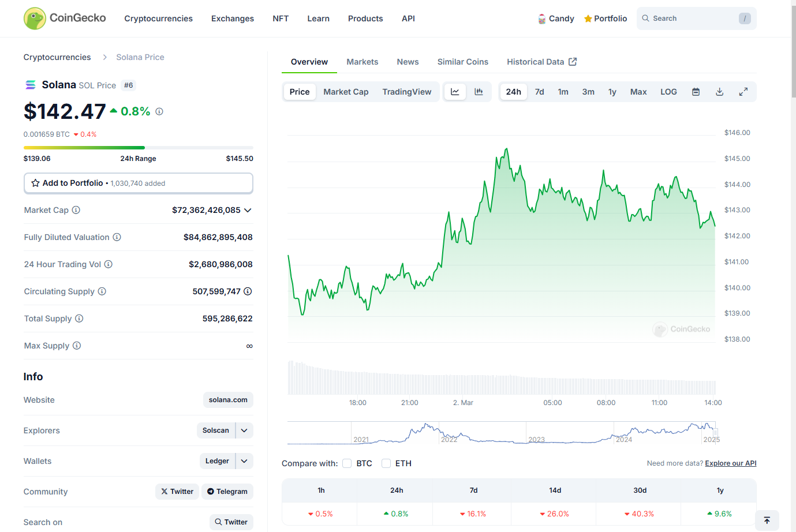
Task: Open Community Twitter button
Action: coord(177,492)
